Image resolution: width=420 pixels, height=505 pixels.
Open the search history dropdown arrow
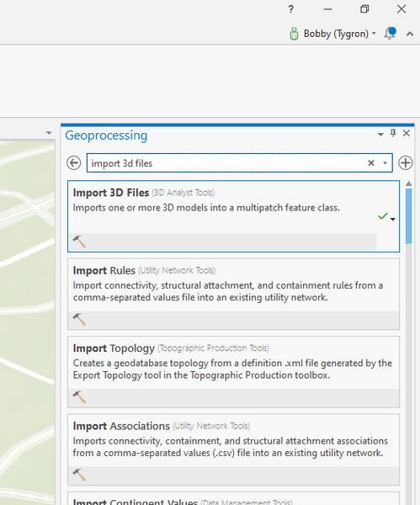pos(385,163)
